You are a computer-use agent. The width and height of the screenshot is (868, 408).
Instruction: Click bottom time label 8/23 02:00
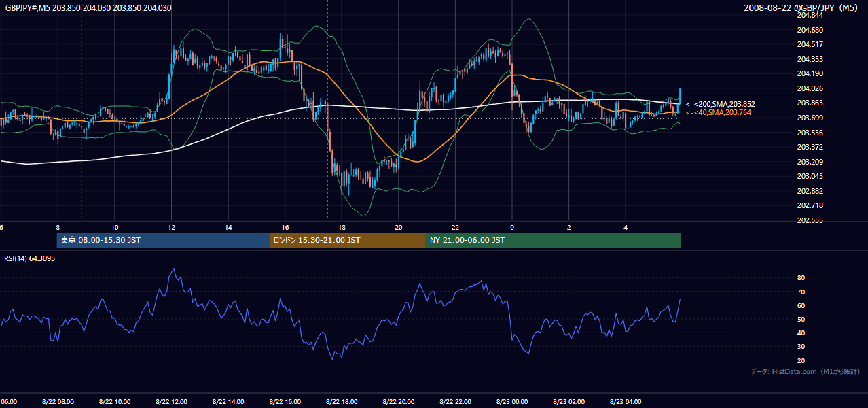point(568,402)
